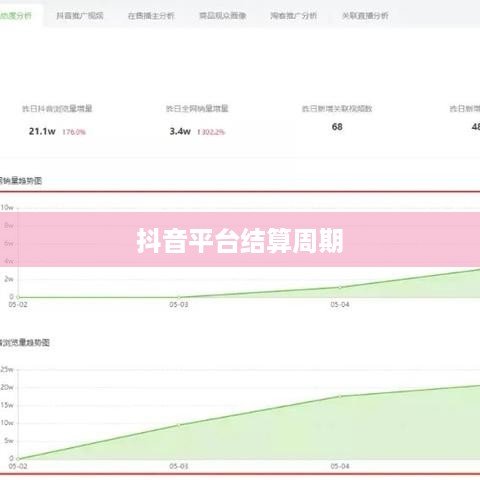Click the 20w y-axis label in browse chart

(x=7, y=387)
